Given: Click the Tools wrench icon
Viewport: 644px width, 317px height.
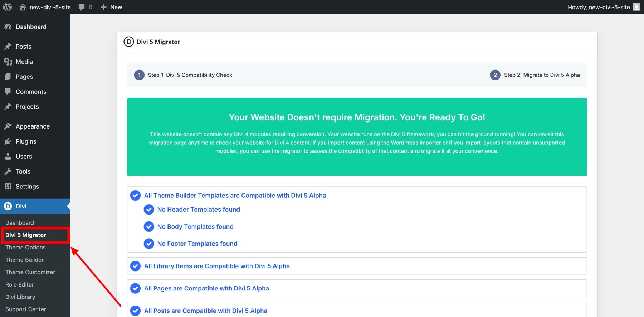Looking at the screenshot, I should (x=8, y=172).
